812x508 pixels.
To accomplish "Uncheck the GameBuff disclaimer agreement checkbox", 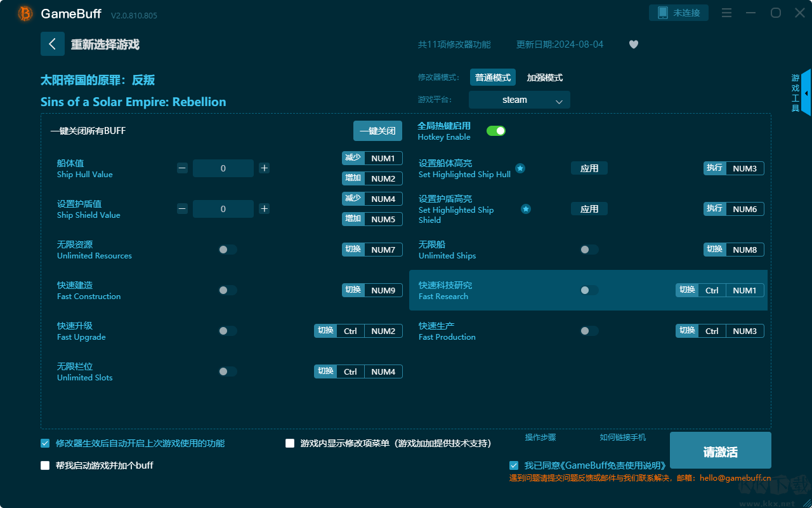I will 514,465.
